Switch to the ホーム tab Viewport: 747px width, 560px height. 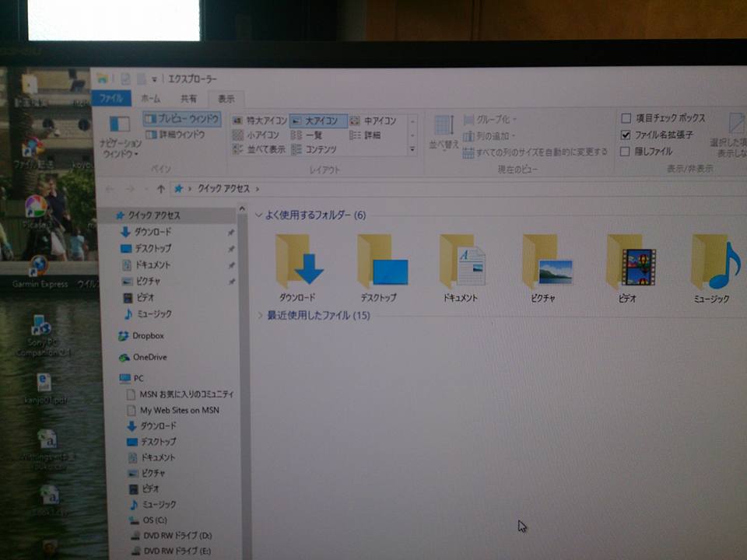(151, 99)
